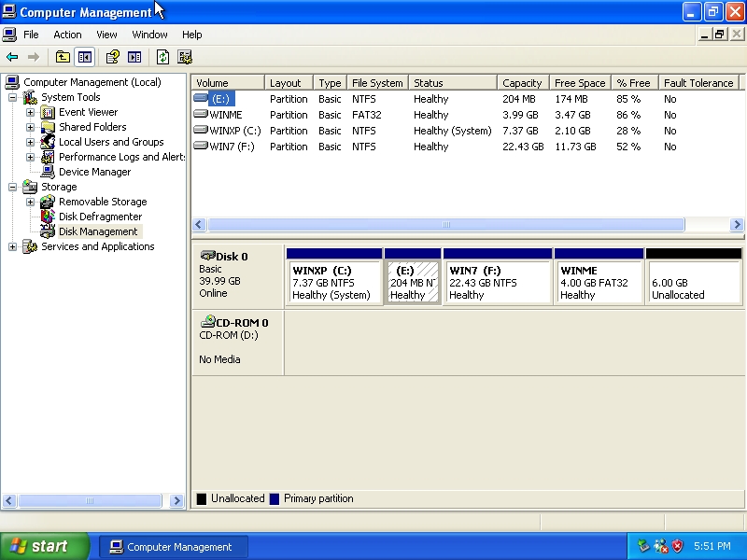This screenshot has height=560, width=747.
Task: Click the Rescan disk settings toolbar icon
Action: pos(185,57)
